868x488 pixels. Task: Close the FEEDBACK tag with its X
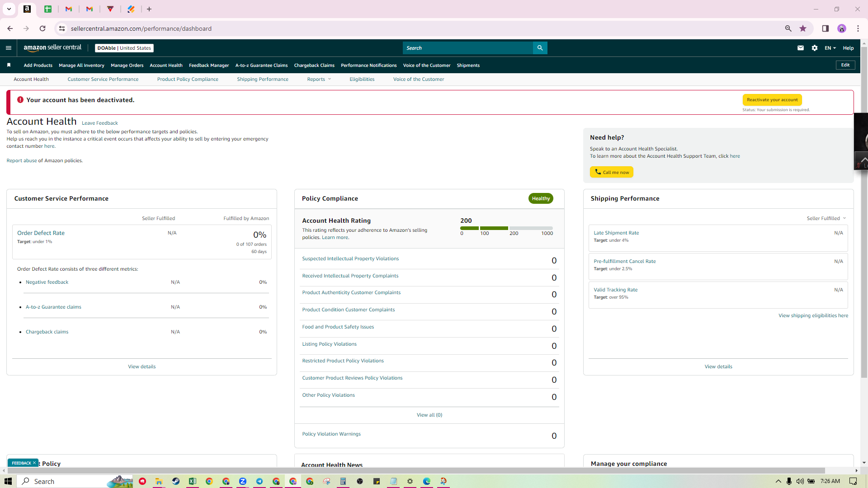tap(34, 463)
